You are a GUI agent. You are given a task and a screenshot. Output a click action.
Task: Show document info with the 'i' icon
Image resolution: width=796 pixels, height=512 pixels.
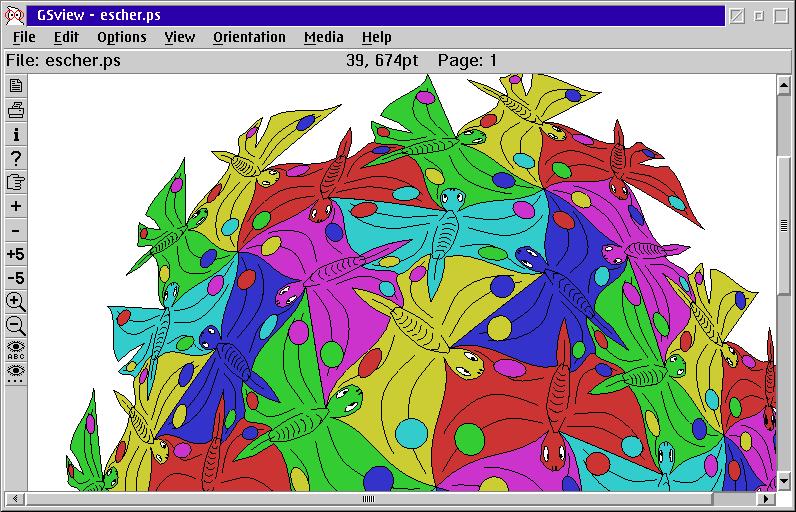click(16, 134)
